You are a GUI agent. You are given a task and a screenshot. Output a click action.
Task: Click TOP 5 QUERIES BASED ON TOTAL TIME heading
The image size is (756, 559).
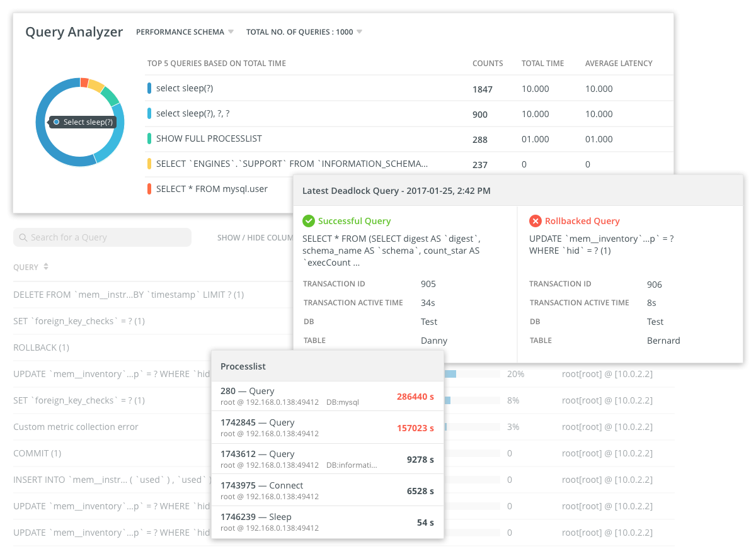click(x=217, y=64)
